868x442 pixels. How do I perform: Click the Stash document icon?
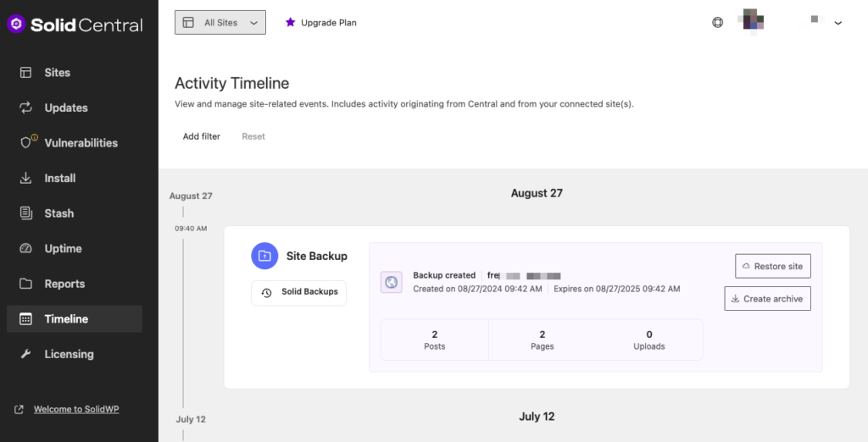tap(26, 213)
